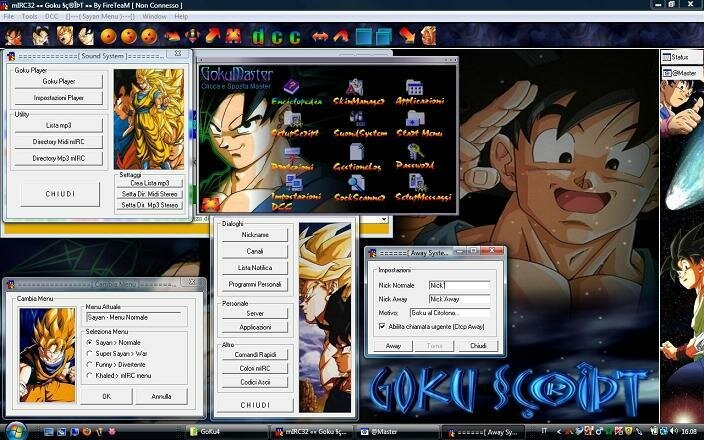This screenshot has height=440, width=704.
Task: Click Goku Player button
Action: point(59,81)
